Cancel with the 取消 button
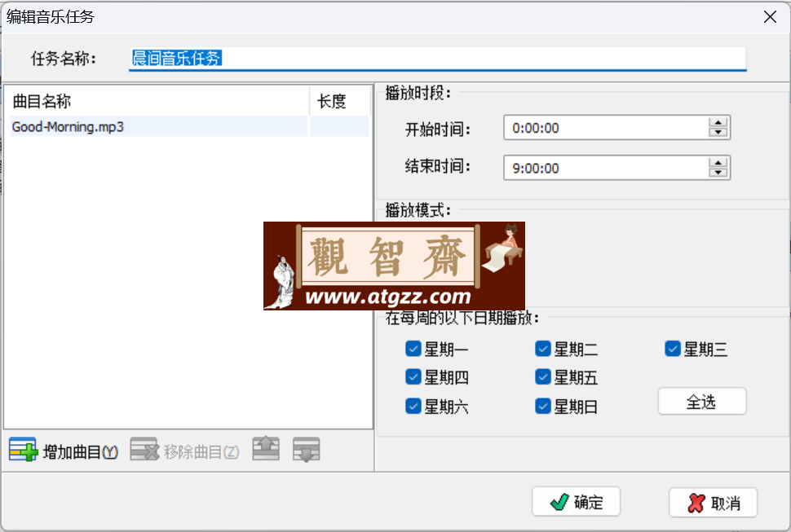 click(714, 503)
